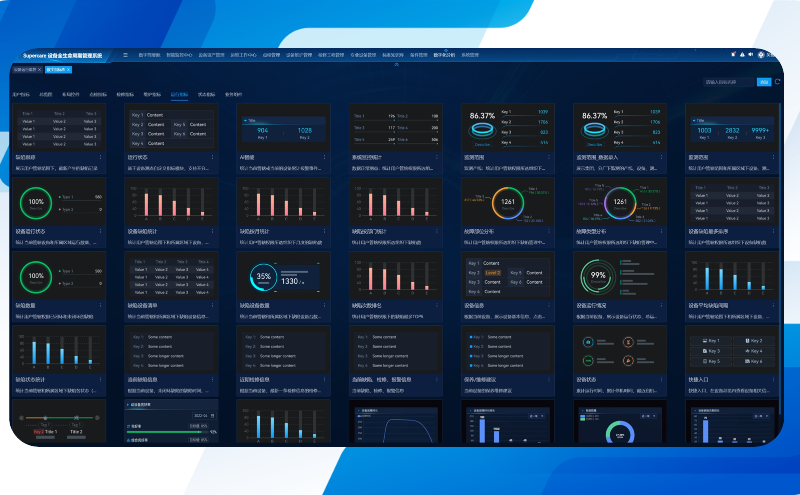Viewport: 800px width, 495px height.
Task: Click the refresh icon beside the search button
Action: click(779, 82)
